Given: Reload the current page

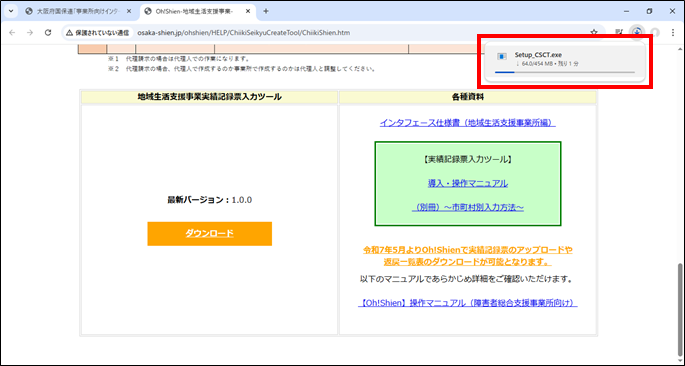Looking at the screenshot, I should click(x=48, y=33).
